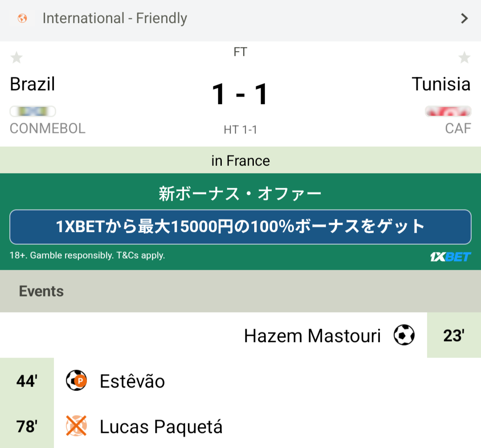Open Hazem Mastouri's player page
Viewport: 481px width, 448px height.
[312, 336]
